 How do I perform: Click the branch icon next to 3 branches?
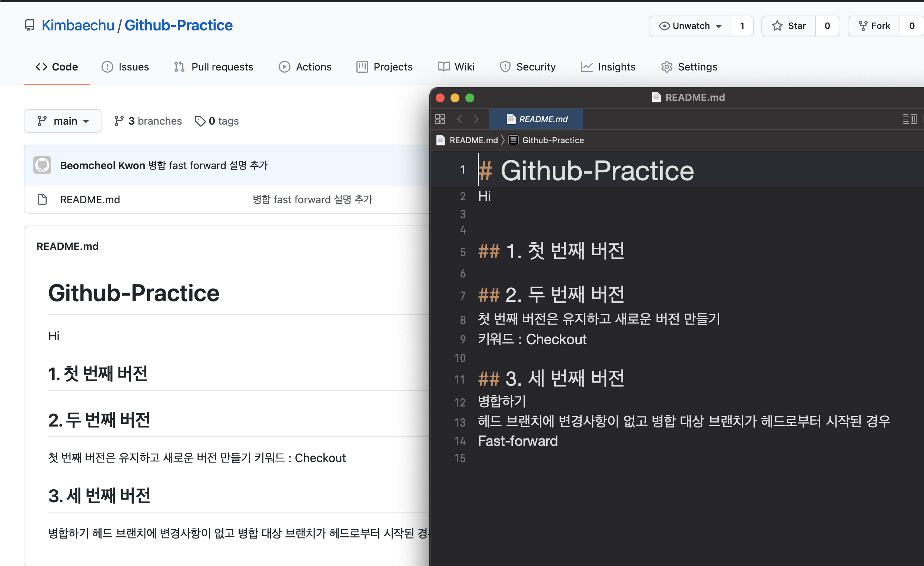(x=119, y=121)
